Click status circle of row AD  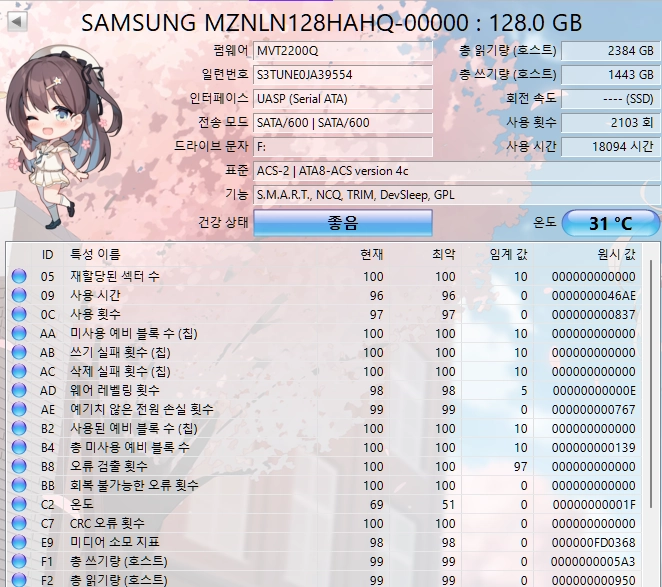(19, 390)
